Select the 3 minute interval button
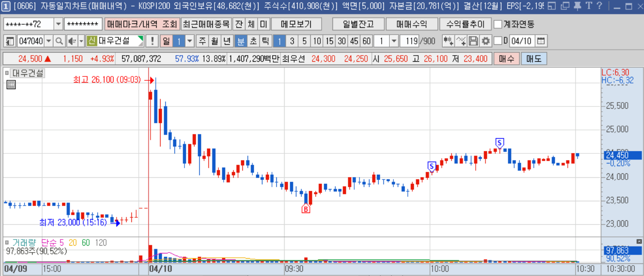644x276 pixels. click(x=292, y=41)
